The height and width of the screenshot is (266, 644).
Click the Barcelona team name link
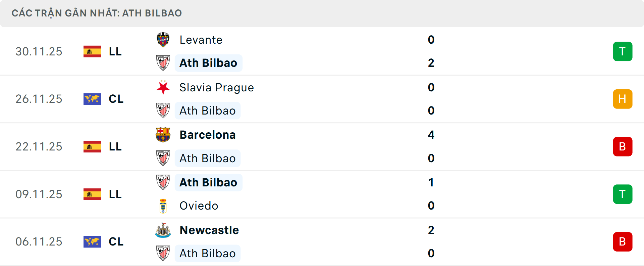coord(208,135)
